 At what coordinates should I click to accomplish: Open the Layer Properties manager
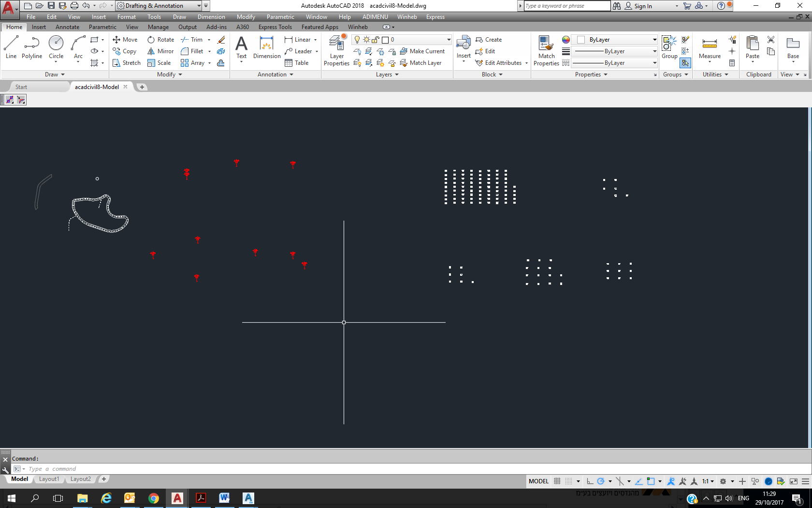click(x=336, y=50)
